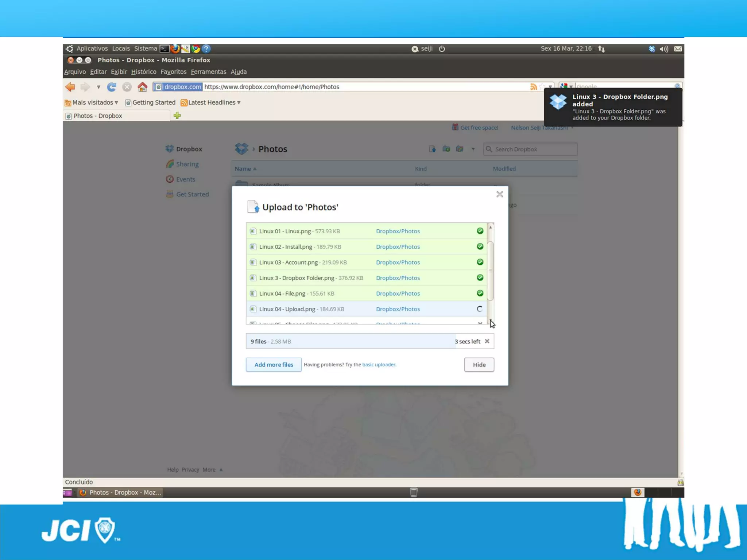The height and width of the screenshot is (560, 747).
Task: Open new tab with green plus icon
Action: (177, 116)
